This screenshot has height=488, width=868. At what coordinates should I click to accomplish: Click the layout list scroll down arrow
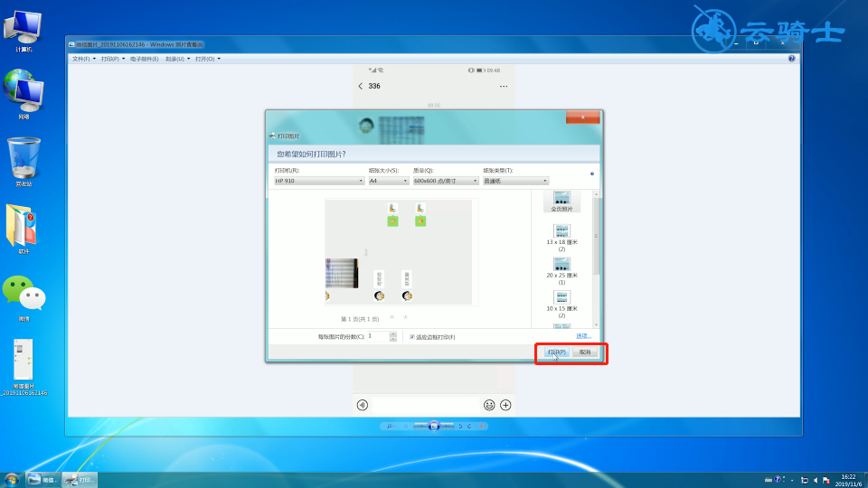596,324
